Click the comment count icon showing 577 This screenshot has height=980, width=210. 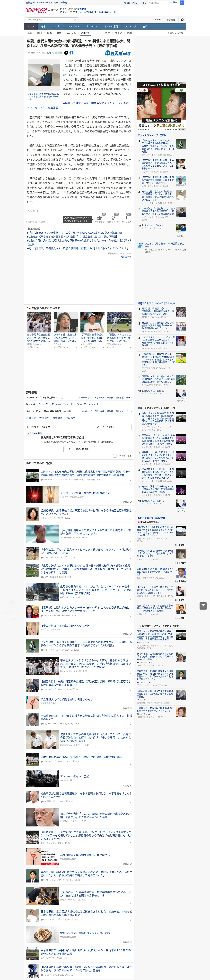point(51,53)
